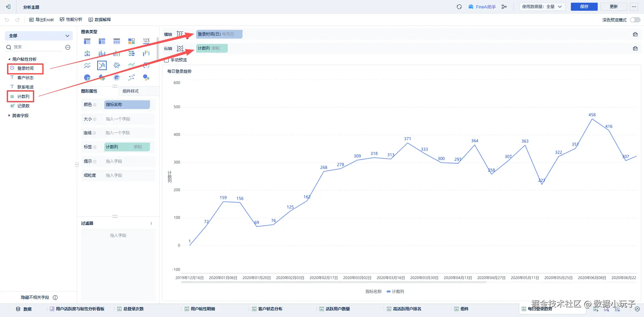This screenshot has width=644, height=317.
Task: Click the 计数列 求和 pill in 标签 row
Action: (x=127, y=147)
